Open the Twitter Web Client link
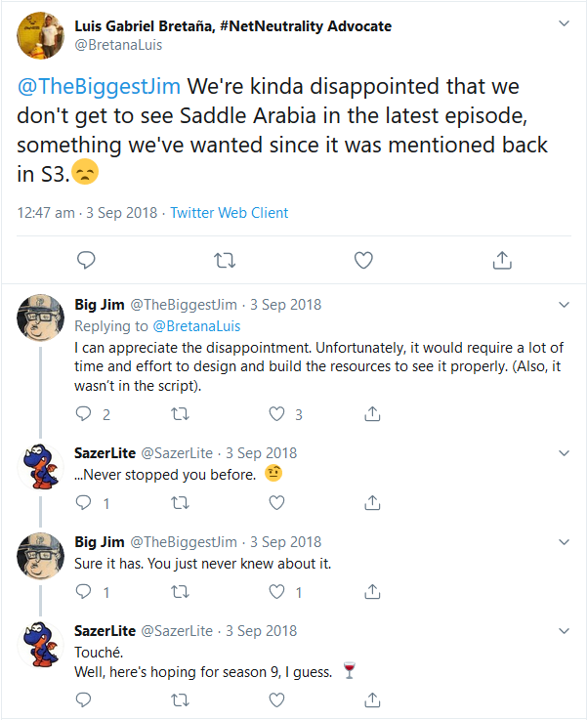This screenshot has width=588, height=720. 229,212
